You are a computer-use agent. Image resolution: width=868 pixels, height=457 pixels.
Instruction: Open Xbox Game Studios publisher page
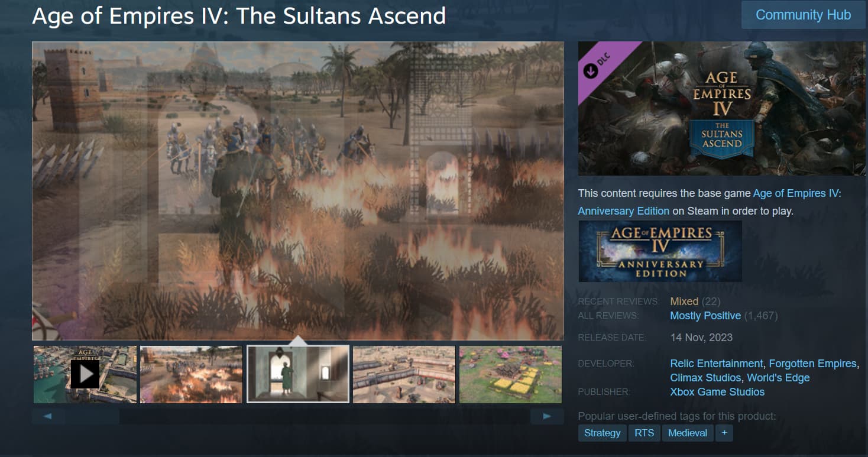click(717, 392)
